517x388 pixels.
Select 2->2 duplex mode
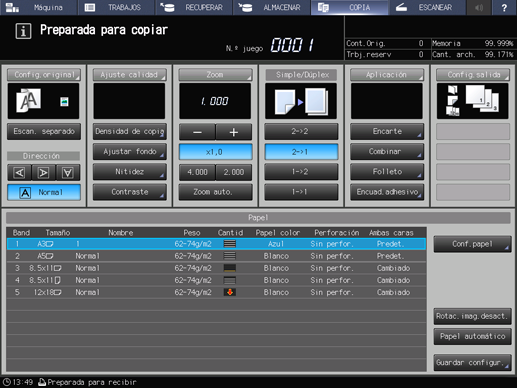(x=301, y=131)
